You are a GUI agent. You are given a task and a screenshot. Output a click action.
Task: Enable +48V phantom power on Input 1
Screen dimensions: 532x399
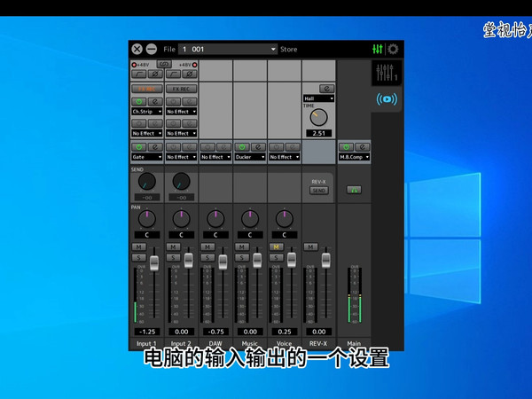134,65
